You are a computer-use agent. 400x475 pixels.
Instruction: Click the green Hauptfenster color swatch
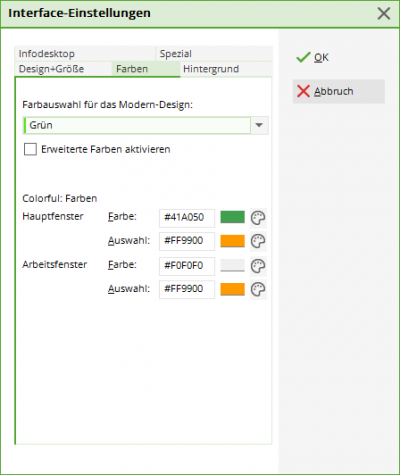232,217
